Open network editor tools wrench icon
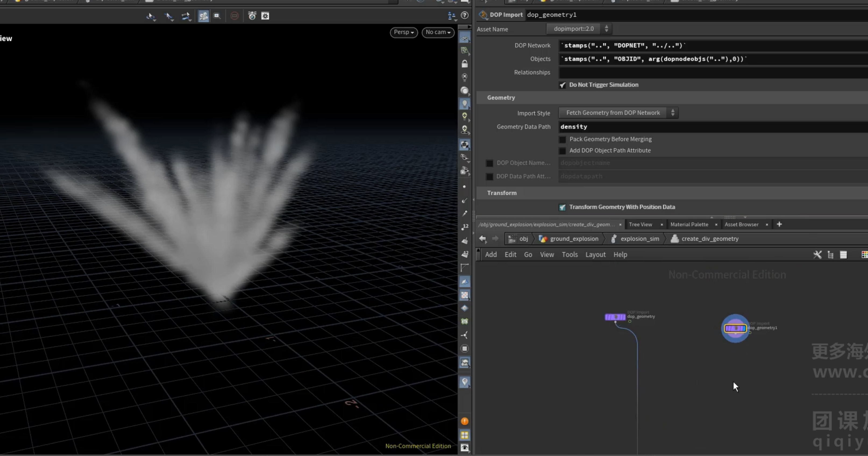Image resolution: width=868 pixels, height=456 pixels. (817, 255)
